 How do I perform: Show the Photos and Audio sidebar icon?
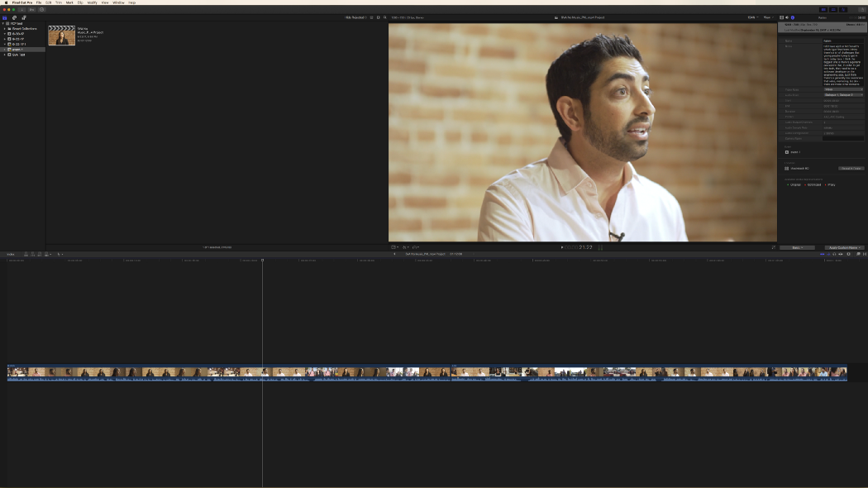coord(14,17)
